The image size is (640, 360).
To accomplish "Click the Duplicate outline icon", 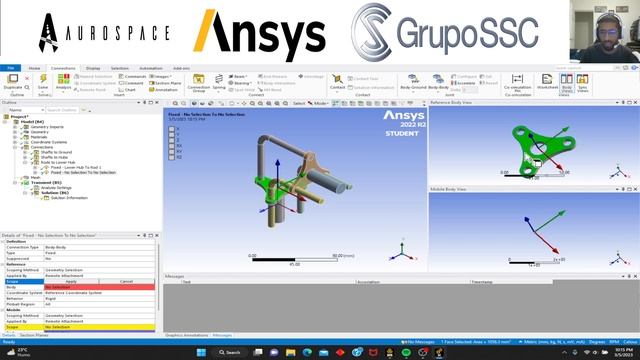I will coord(13,78).
